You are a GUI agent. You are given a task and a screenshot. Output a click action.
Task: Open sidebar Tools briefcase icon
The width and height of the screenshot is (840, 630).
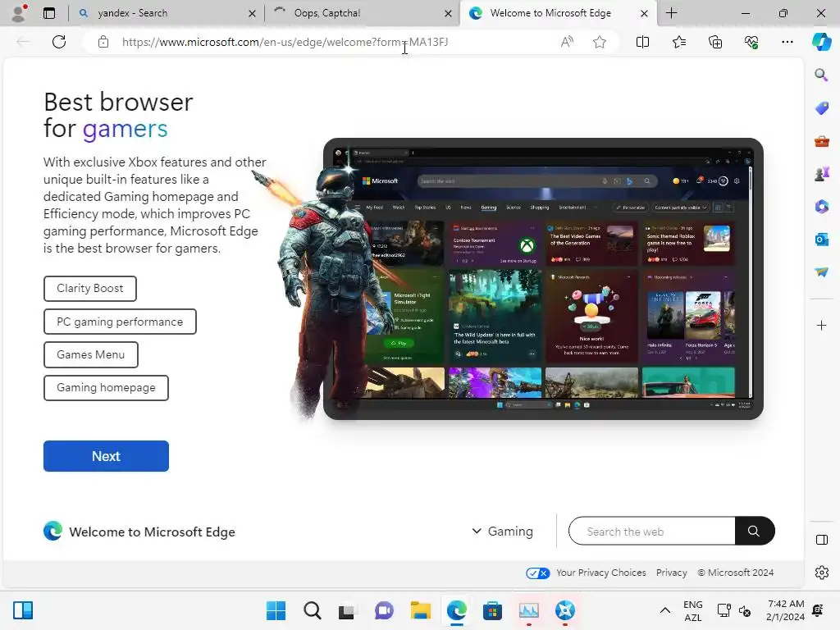[821, 141]
